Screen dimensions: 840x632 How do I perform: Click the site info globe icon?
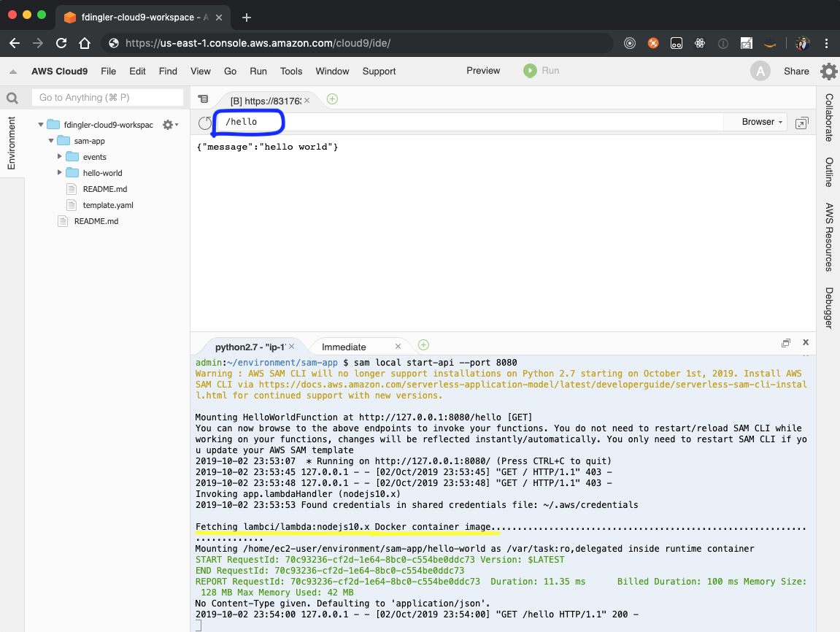pos(114,43)
